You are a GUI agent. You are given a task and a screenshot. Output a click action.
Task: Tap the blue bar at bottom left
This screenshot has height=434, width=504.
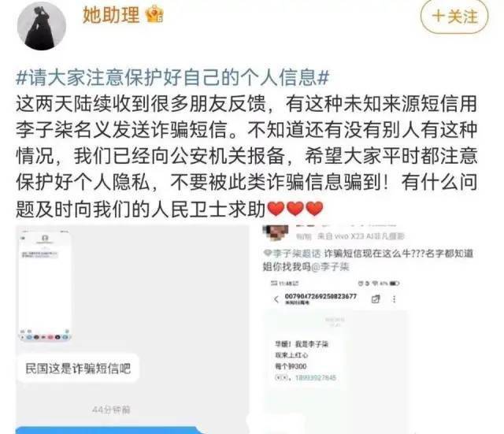(109, 430)
